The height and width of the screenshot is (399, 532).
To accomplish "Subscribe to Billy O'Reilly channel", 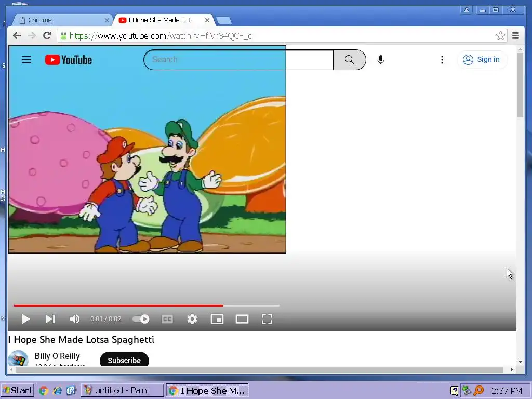I will click(x=124, y=361).
